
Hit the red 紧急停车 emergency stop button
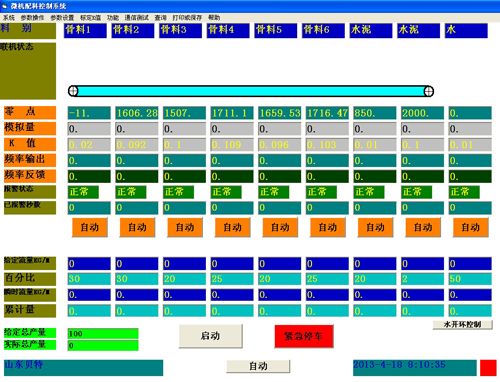304,336
